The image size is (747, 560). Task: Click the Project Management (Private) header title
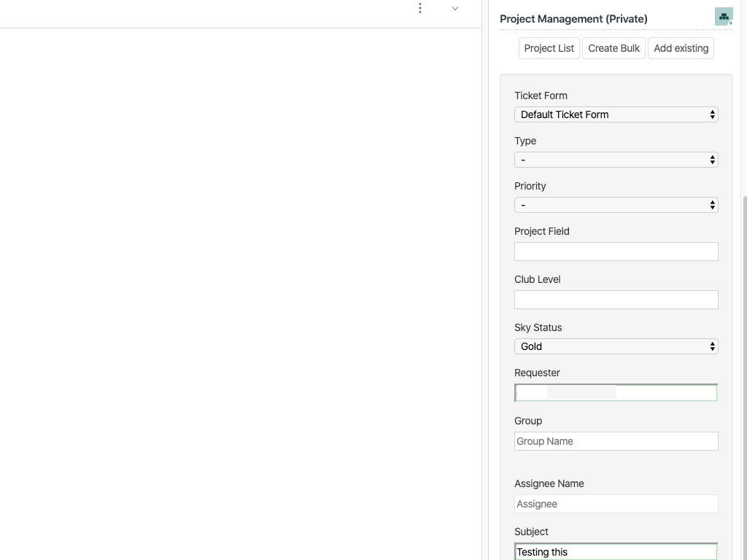pos(573,19)
